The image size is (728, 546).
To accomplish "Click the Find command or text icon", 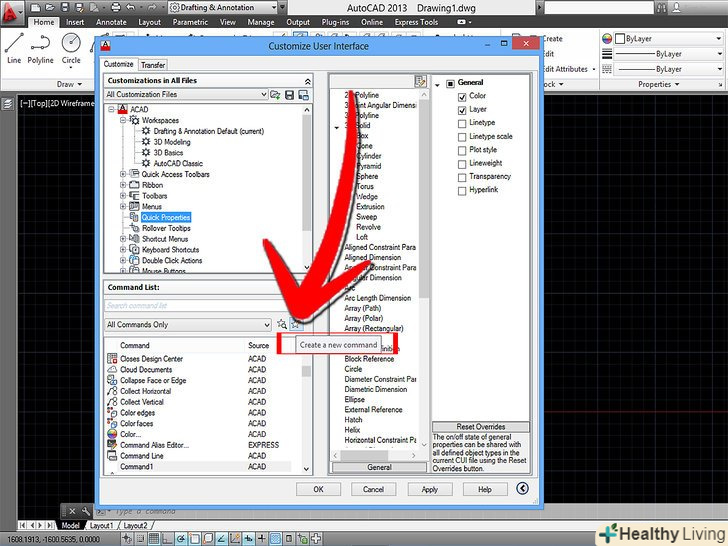I will (282, 325).
